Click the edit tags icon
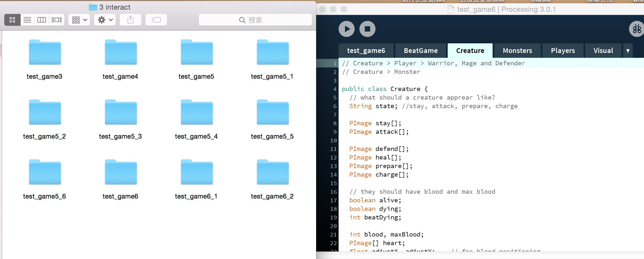 (156, 20)
